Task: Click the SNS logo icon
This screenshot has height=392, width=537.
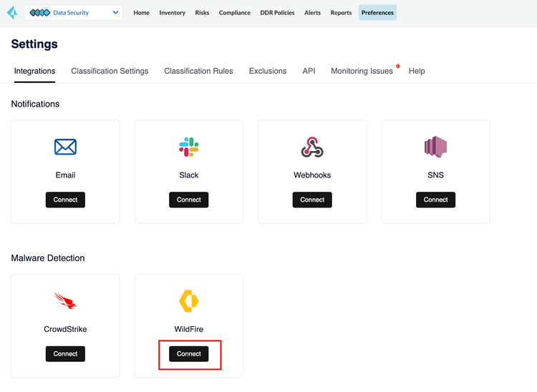Action: [x=435, y=147]
